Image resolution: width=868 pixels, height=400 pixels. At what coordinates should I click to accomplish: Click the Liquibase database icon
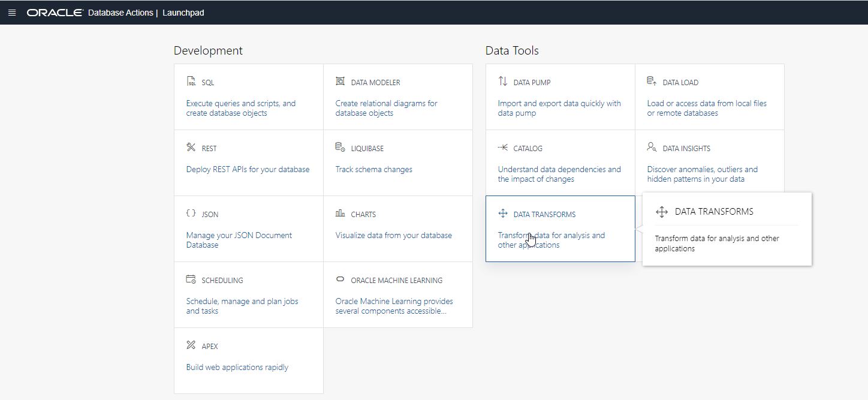(x=340, y=148)
